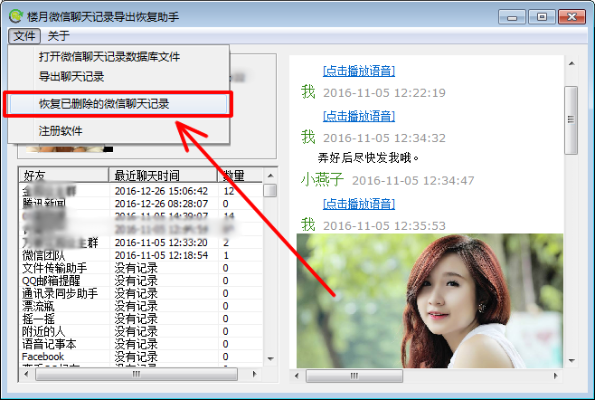This screenshot has height=400, width=595.
Task: Select 打开微信聊天记录数据库文件 menu entry
Action: pyautogui.click(x=109, y=57)
